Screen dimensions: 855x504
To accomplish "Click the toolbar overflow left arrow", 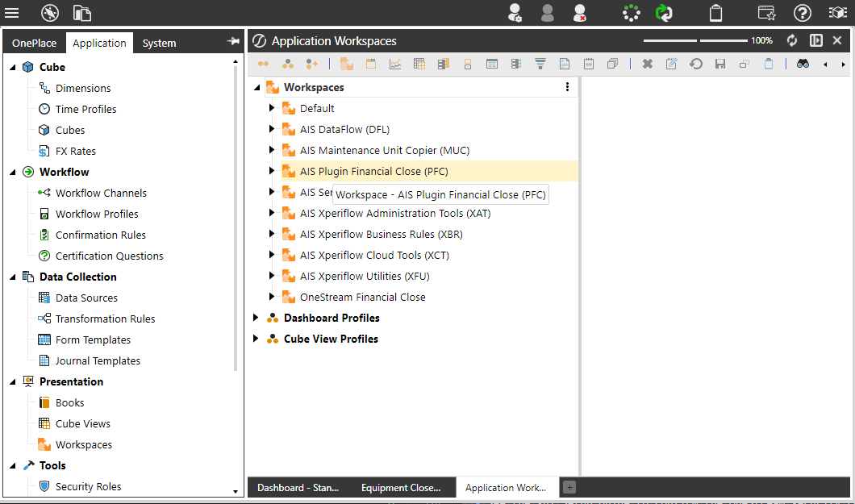I will 825,65.
